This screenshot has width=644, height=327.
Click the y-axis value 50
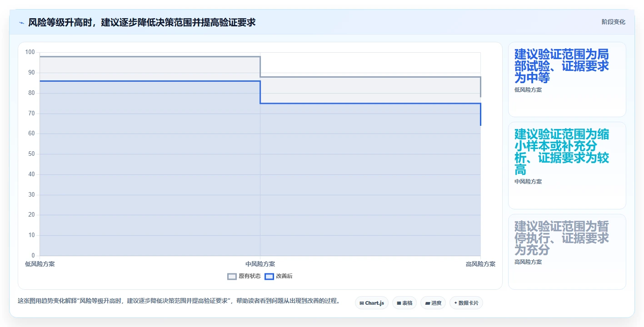(31, 154)
